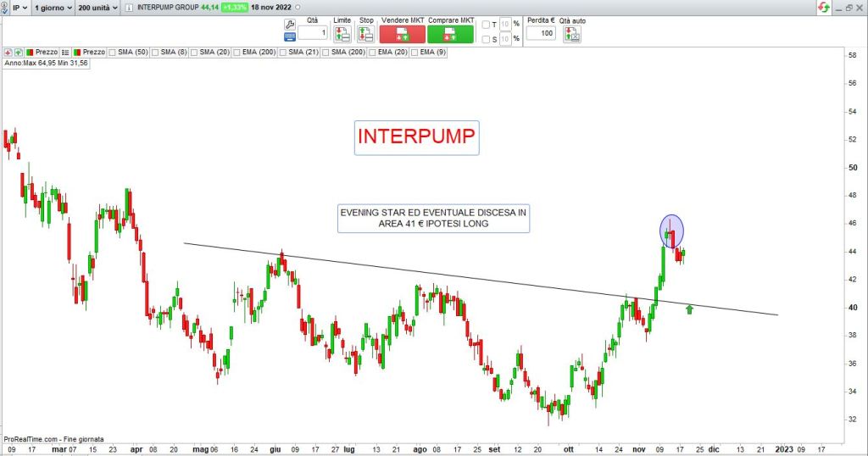868x456 pixels.
Task: Click the Anno:Max 64,95 Min 31,56 label
Action: 46,63
